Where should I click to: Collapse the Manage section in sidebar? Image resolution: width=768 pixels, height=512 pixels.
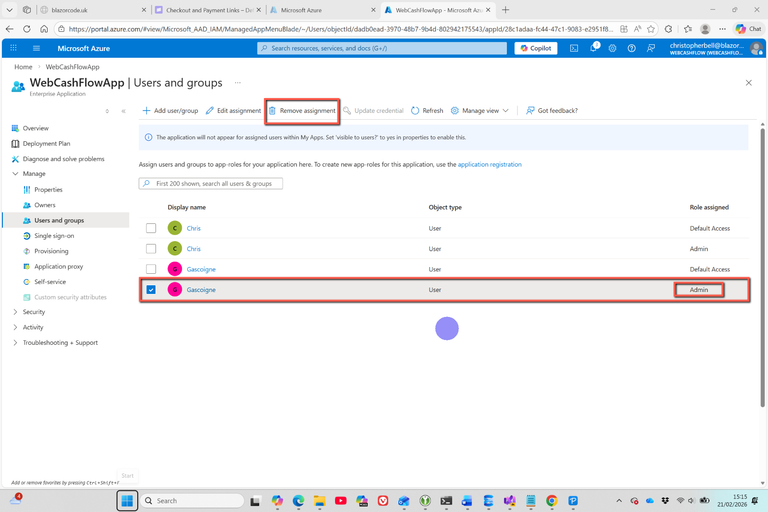tap(14, 173)
